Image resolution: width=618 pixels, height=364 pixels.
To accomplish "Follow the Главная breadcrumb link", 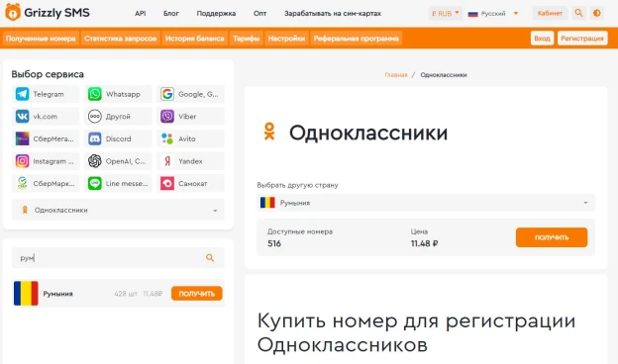I will (396, 75).
